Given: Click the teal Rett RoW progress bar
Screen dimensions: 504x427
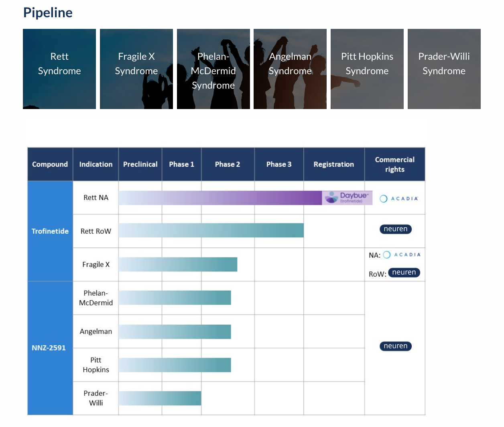Looking at the screenshot, I should pyautogui.click(x=211, y=231).
